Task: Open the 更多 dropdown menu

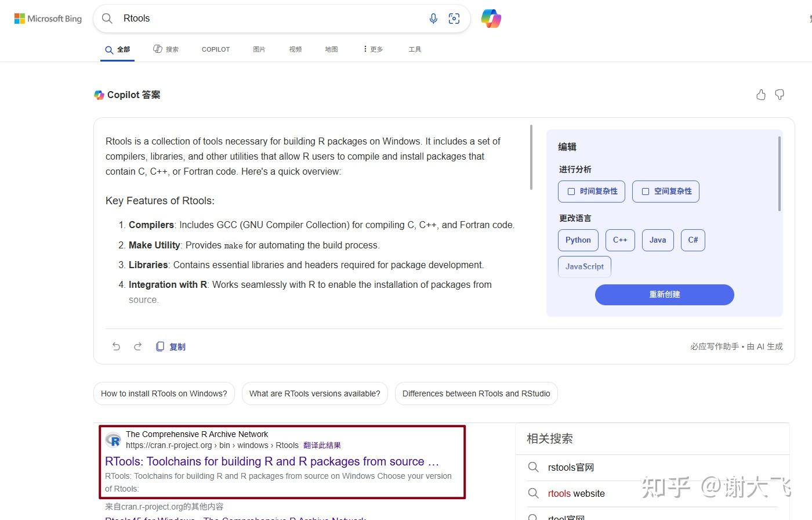Action: coord(372,49)
